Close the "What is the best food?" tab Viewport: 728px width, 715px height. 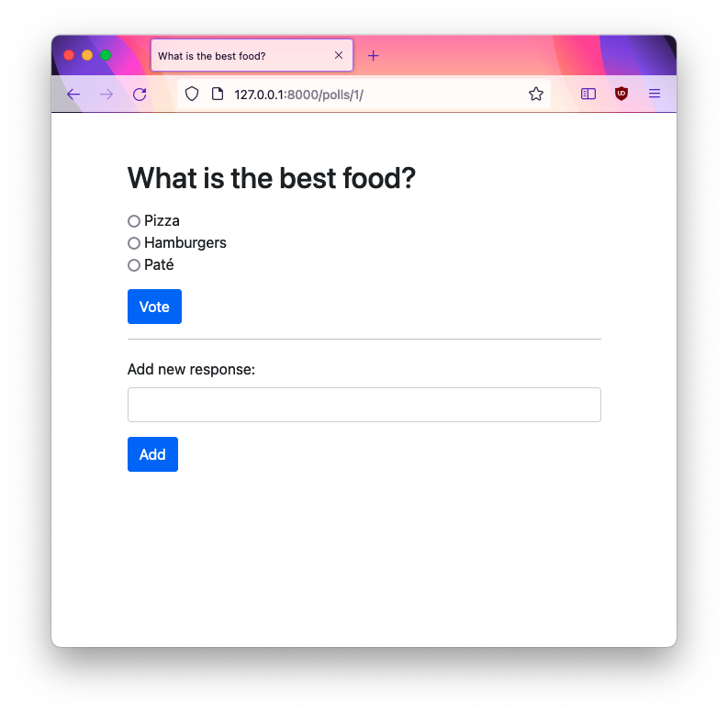339,56
